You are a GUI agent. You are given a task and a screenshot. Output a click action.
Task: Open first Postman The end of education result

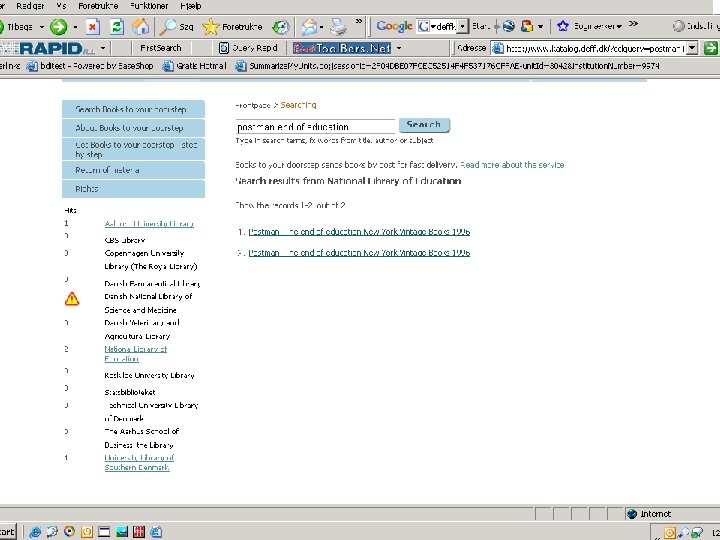point(359,232)
